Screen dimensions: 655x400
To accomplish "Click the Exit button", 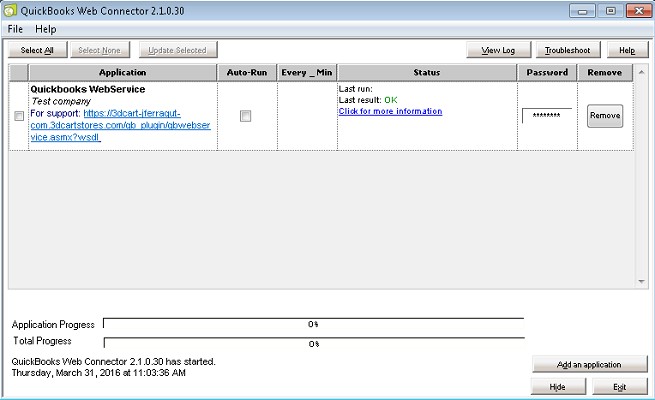I will [620, 387].
